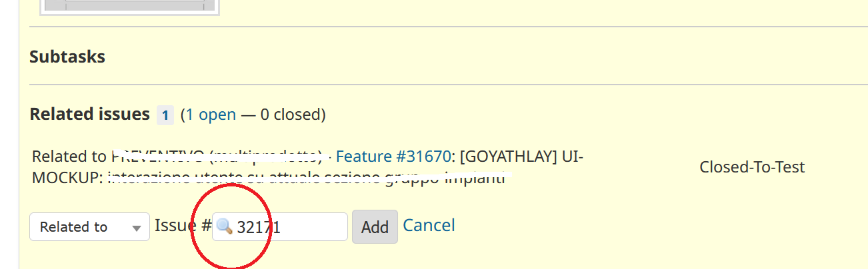Click the Subtasks section heading
Viewport: 868px width, 269px height.
point(67,57)
